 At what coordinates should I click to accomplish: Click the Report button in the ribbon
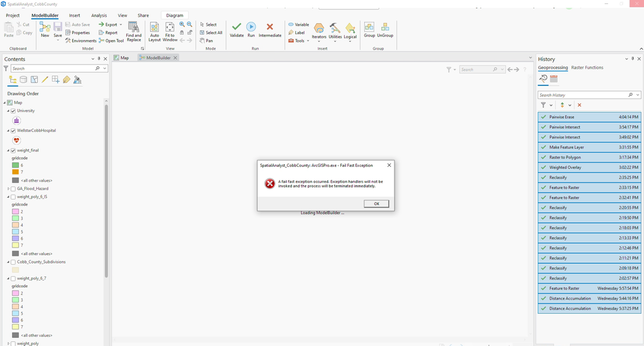tap(108, 32)
